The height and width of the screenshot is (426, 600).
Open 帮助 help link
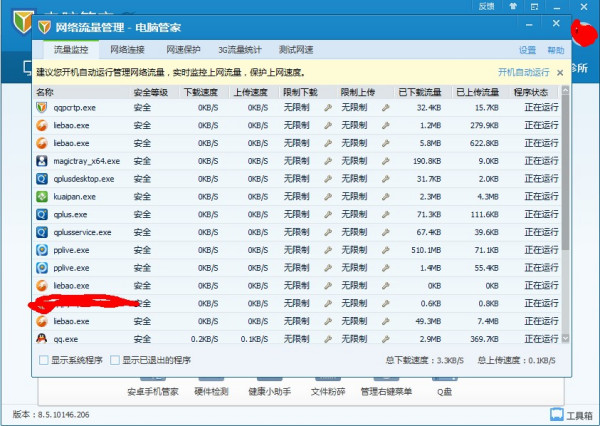point(556,50)
